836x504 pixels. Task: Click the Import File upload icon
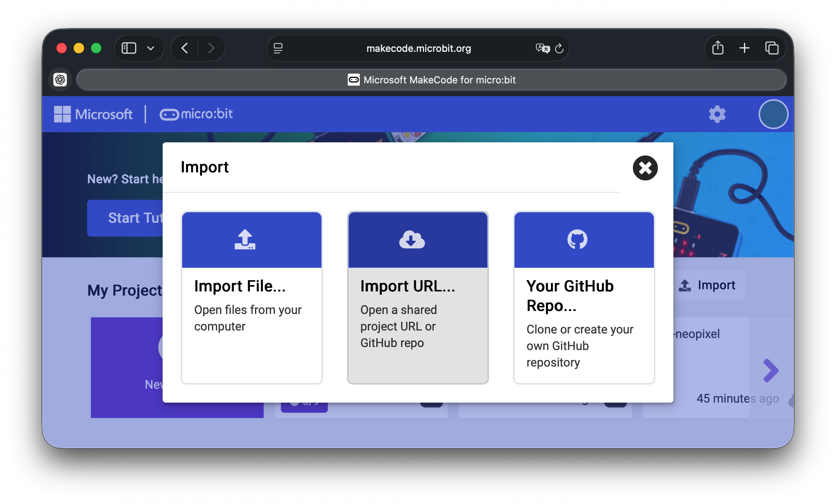(245, 240)
